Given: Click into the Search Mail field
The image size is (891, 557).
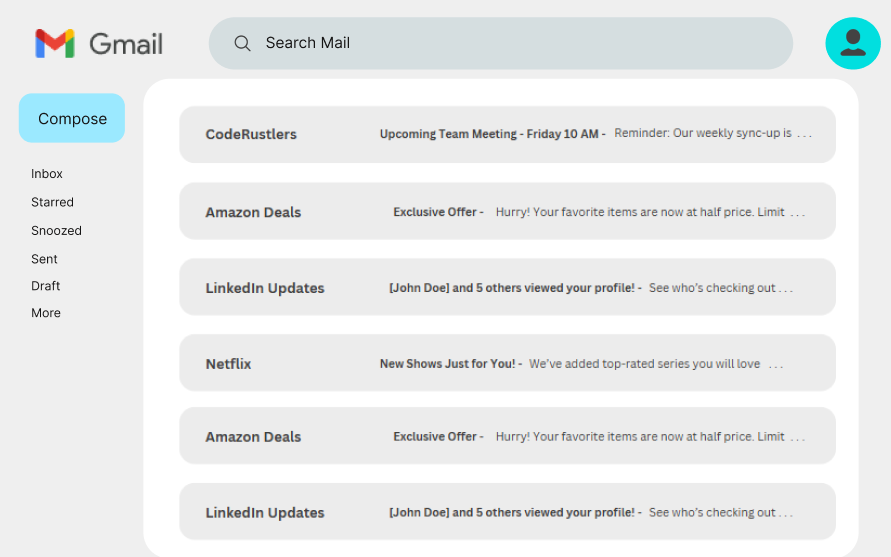Looking at the screenshot, I should (x=501, y=43).
